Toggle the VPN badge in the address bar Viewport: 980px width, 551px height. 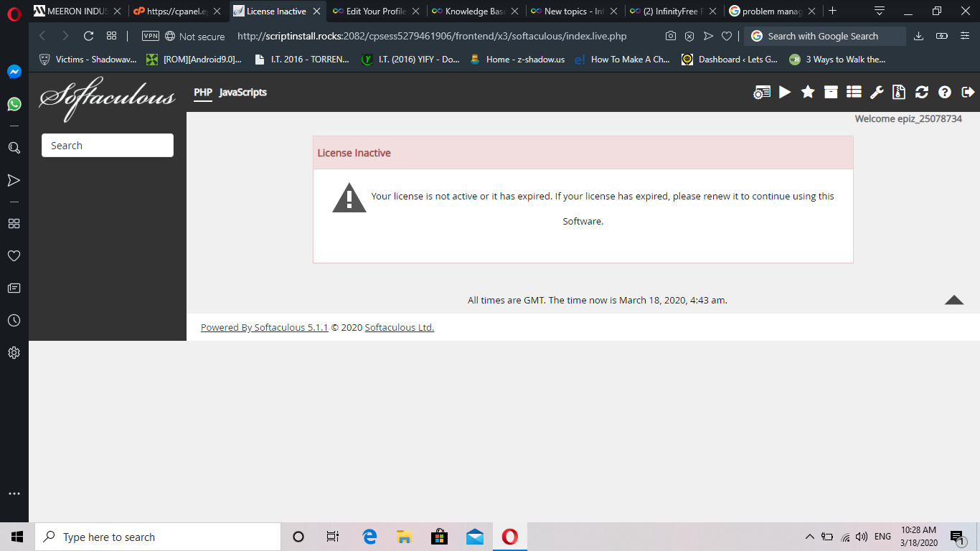point(151,36)
